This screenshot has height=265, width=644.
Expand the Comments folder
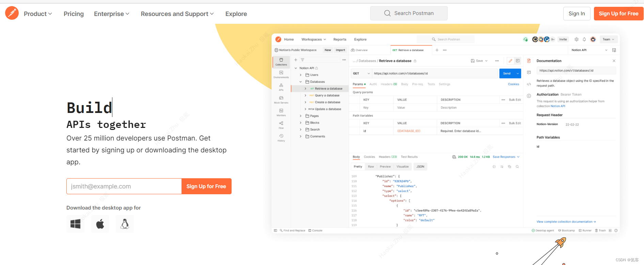(300, 136)
